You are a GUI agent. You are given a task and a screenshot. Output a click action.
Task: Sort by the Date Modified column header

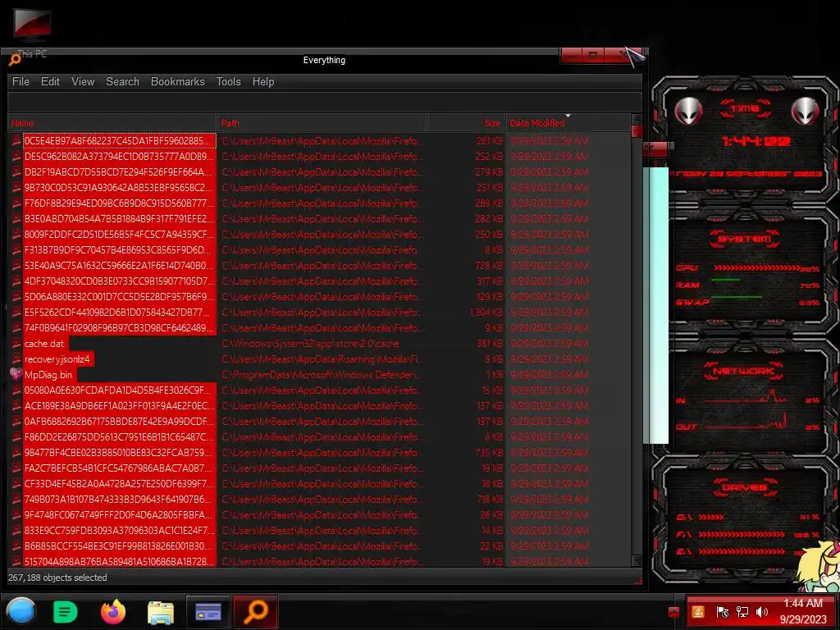point(568,123)
